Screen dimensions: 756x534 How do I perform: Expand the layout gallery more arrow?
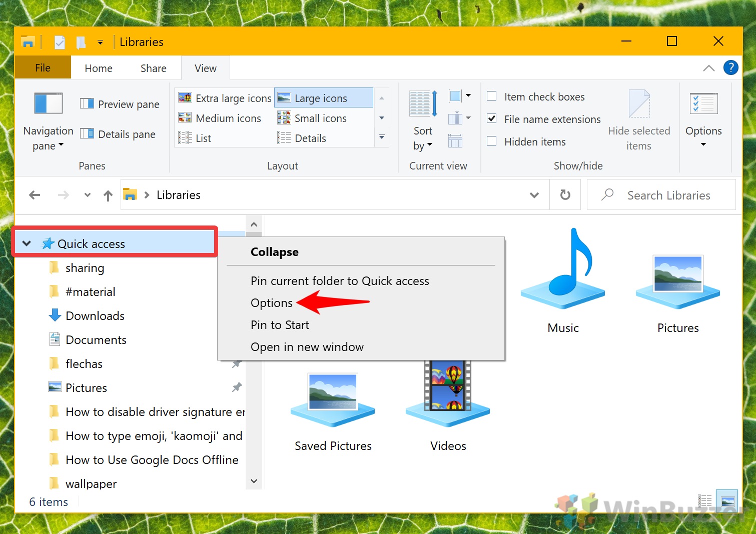pos(382,137)
